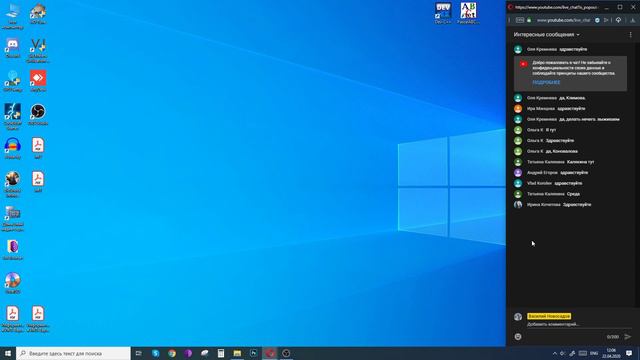Open Task View in the taskbar
Screen dimensions: 640x360
(138, 353)
